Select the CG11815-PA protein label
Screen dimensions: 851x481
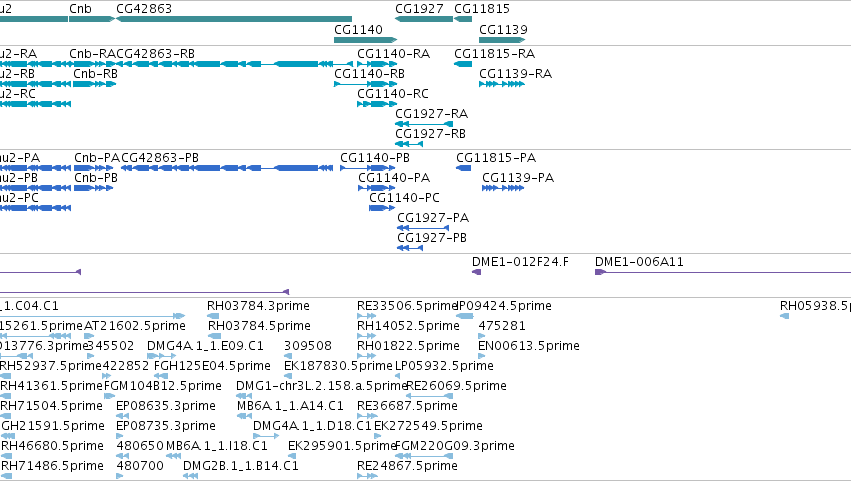496,158
